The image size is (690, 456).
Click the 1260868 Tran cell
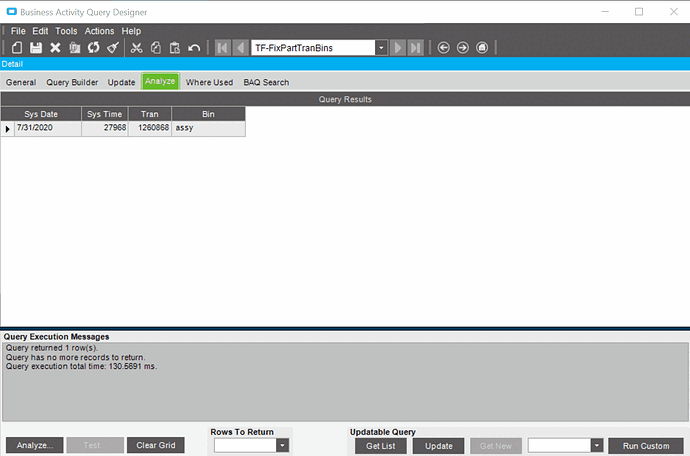pos(150,128)
